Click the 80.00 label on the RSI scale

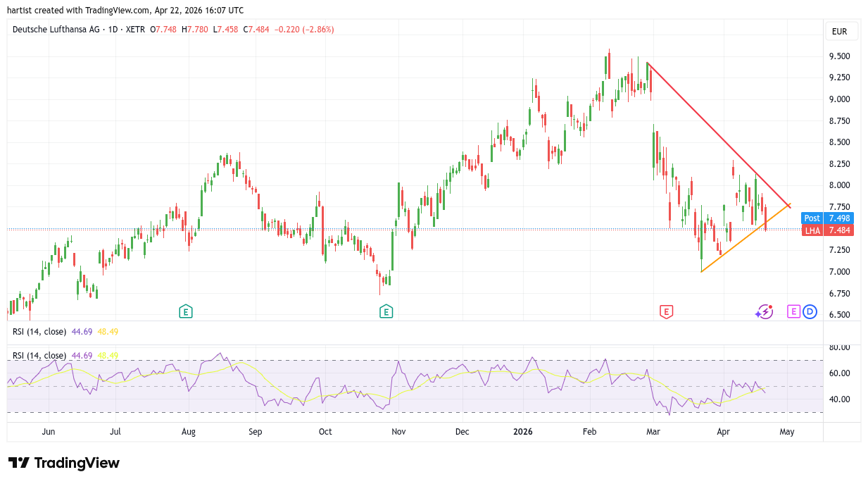tap(839, 347)
